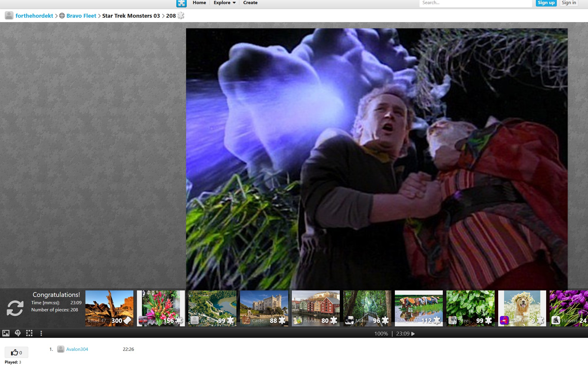
Task: Open the Gree... 99-piece leaves puzzle
Action: pyautogui.click(x=471, y=308)
